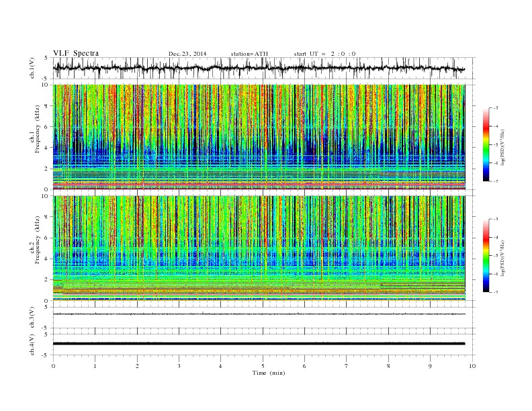532x411 pixels.
Task: Click time axis tick label '10'
Action: point(472,366)
